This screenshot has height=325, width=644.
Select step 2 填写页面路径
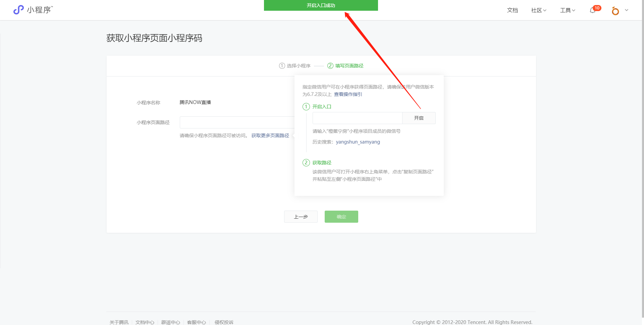(x=345, y=66)
